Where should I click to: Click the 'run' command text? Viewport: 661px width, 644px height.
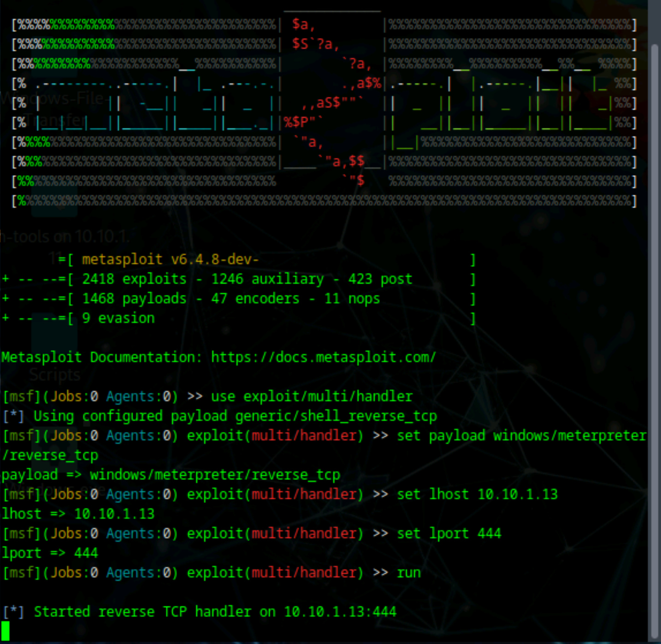coord(408,573)
